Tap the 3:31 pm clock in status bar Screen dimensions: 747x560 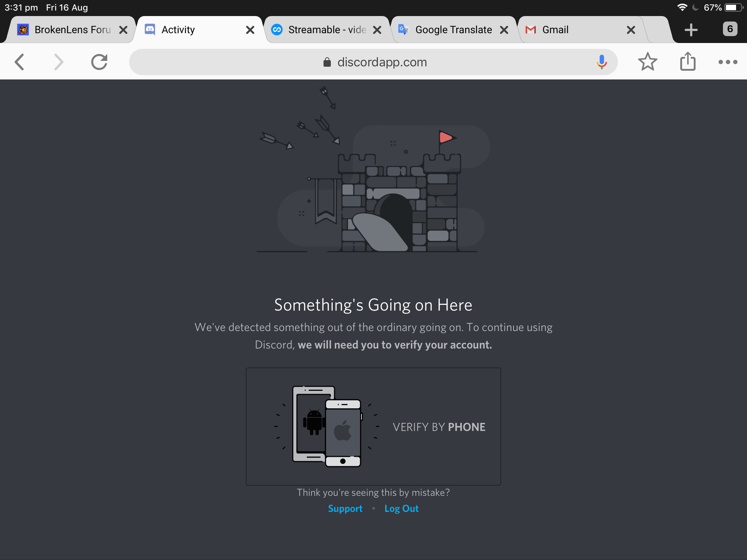21,7
